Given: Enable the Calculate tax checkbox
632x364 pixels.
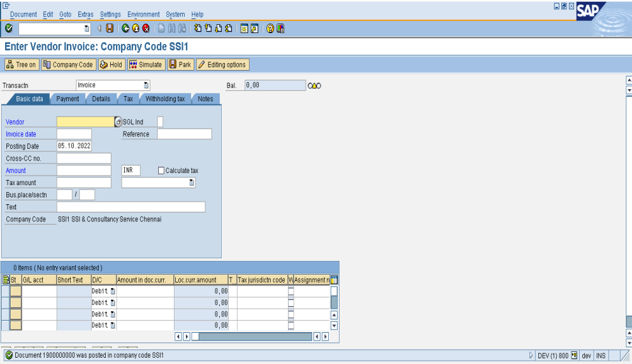Looking at the screenshot, I should [161, 171].
